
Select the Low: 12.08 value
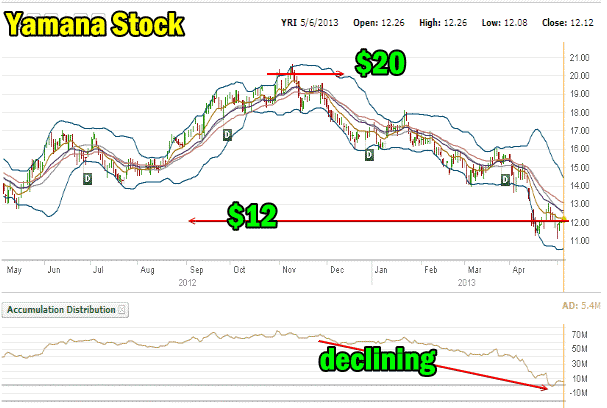tap(504, 23)
